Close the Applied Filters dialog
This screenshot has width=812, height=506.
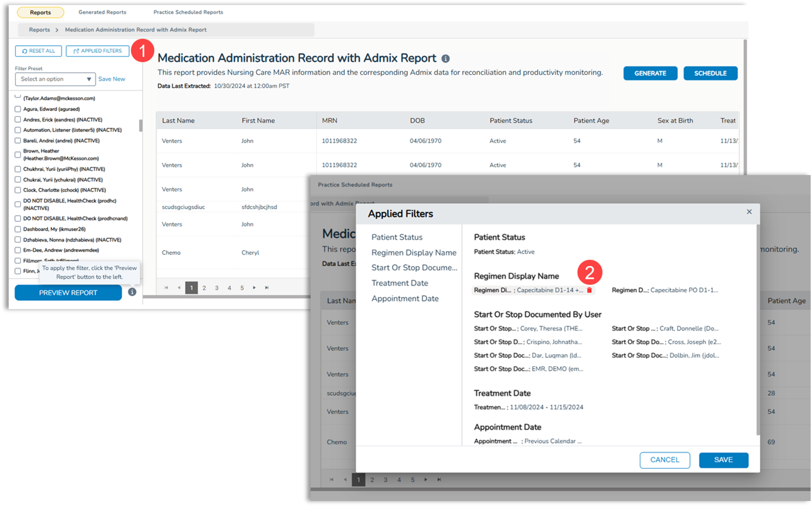pos(749,211)
